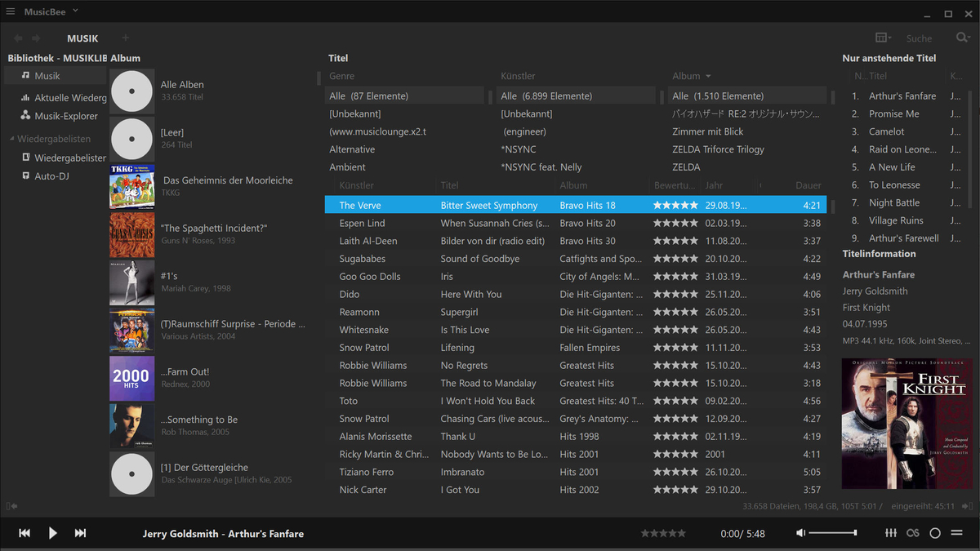Skip to the next track
Viewport: 980px width, 551px height.
click(x=80, y=533)
